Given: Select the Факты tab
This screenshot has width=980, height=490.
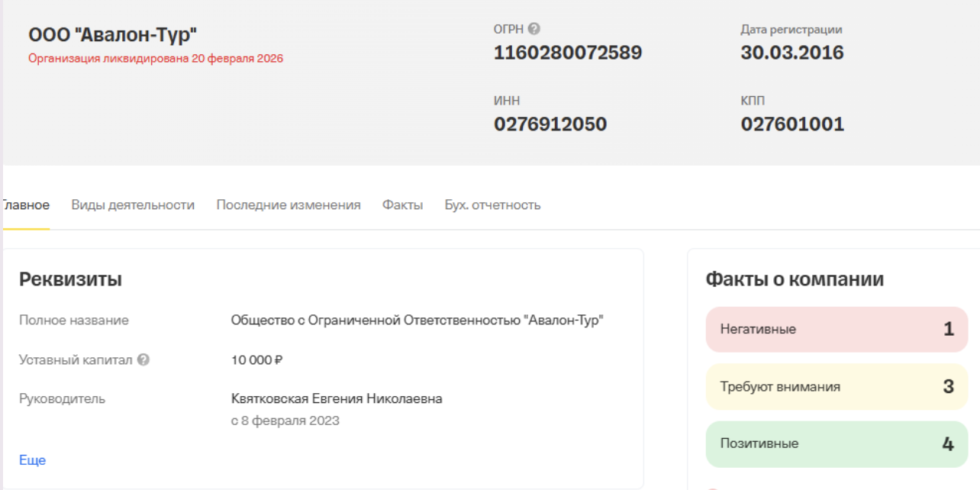Looking at the screenshot, I should [x=402, y=205].
